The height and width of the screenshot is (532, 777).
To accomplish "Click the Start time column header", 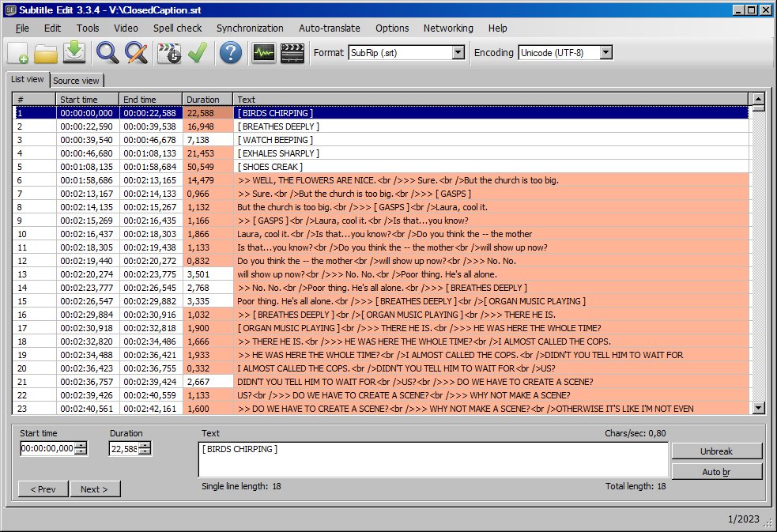I will coord(87,100).
